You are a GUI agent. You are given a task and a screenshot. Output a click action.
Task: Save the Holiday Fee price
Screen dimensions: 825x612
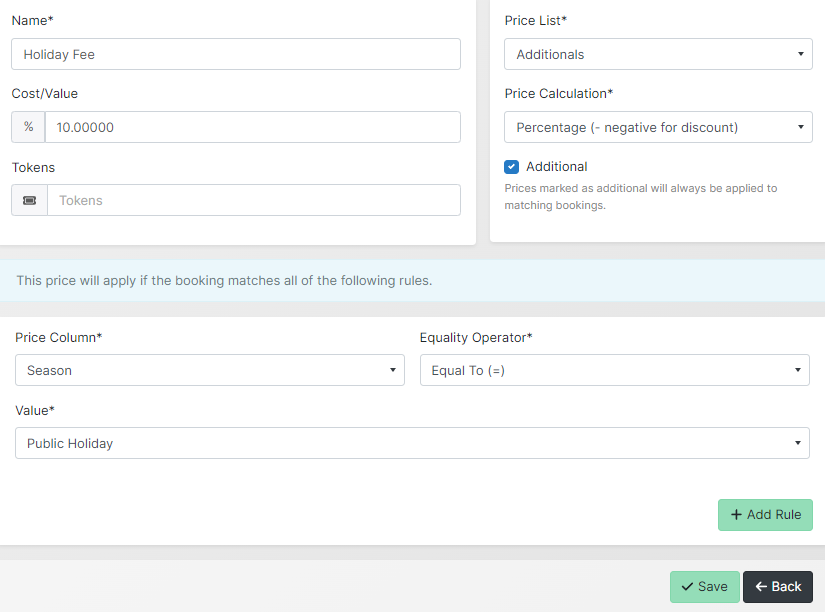(704, 587)
